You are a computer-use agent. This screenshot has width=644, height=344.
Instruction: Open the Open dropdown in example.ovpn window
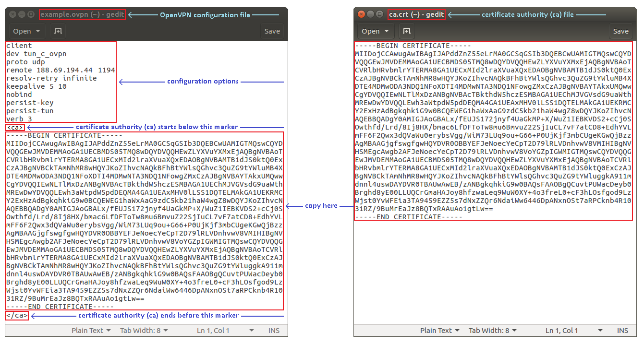coord(26,31)
